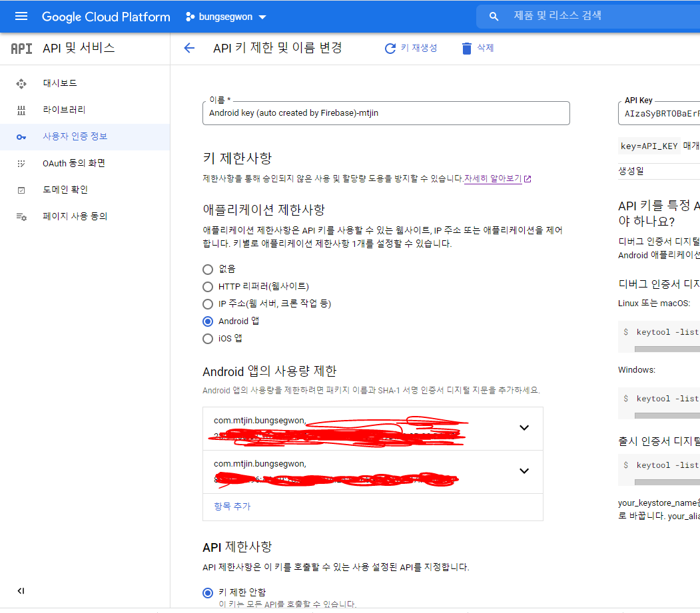Open the hamburger navigation menu

coord(21,17)
